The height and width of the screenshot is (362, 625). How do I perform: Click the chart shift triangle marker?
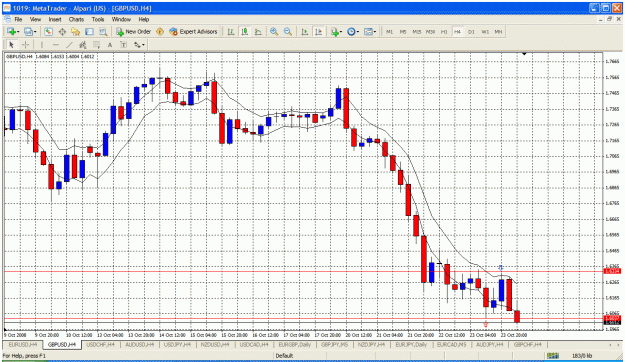[x=525, y=54]
